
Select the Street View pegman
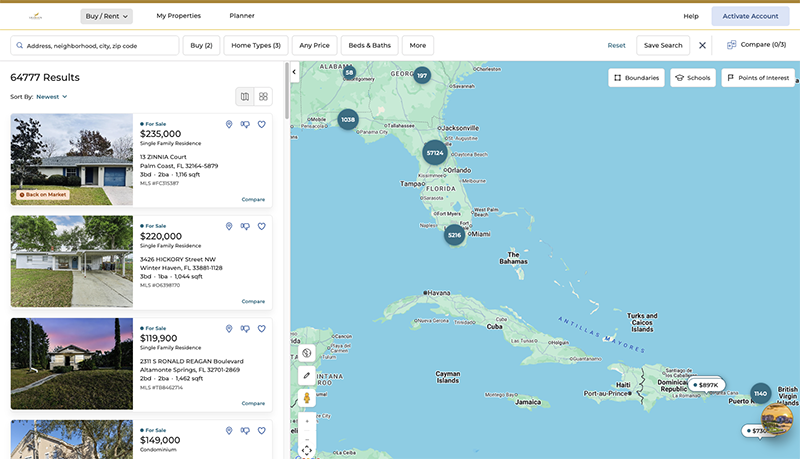tap(307, 398)
